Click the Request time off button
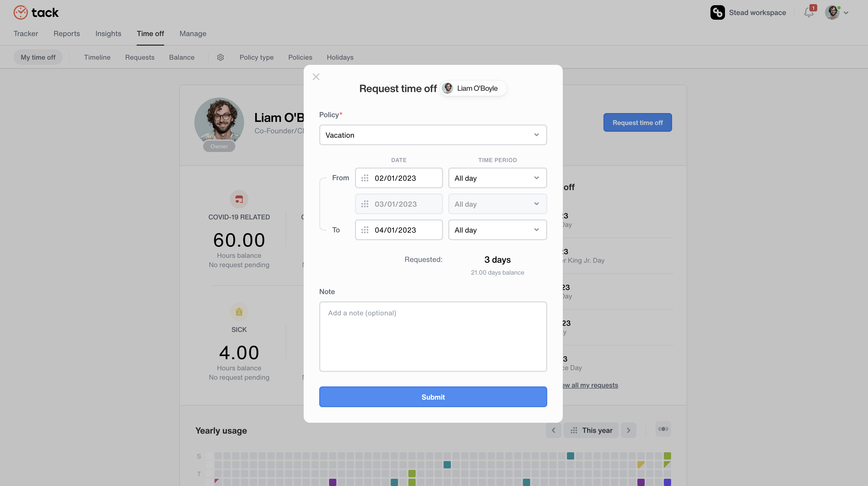This screenshot has width=868, height=486. pyautogui.click(x=637, y=122)
